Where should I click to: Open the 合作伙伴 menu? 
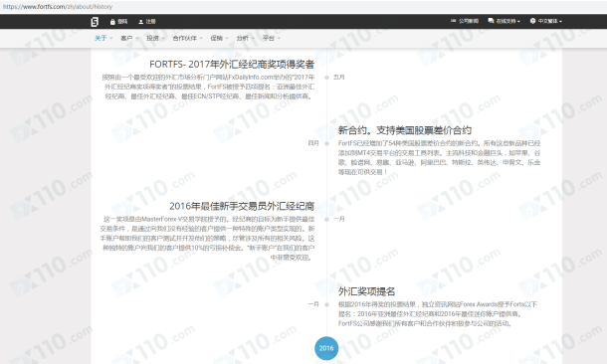(x=185, y=38)
